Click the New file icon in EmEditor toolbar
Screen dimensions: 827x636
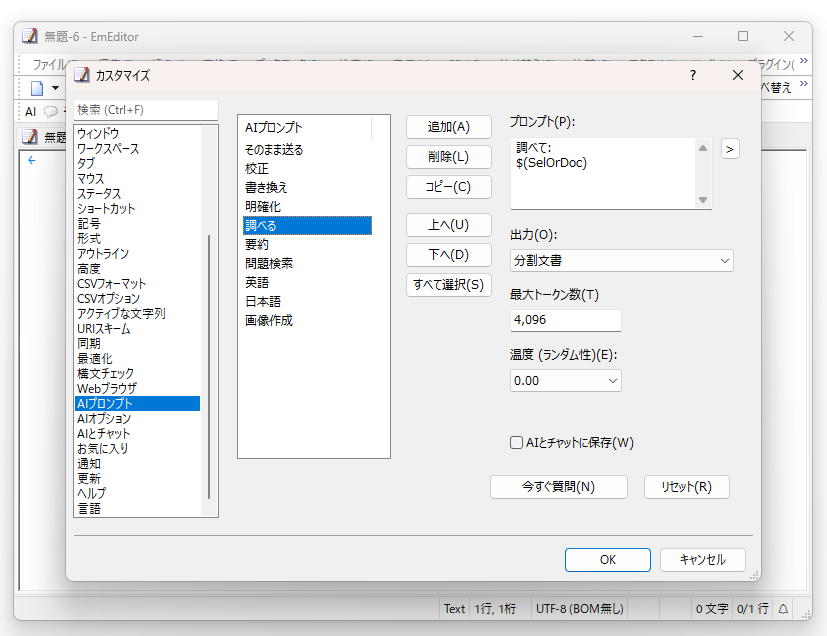click(x=37, y=88)
